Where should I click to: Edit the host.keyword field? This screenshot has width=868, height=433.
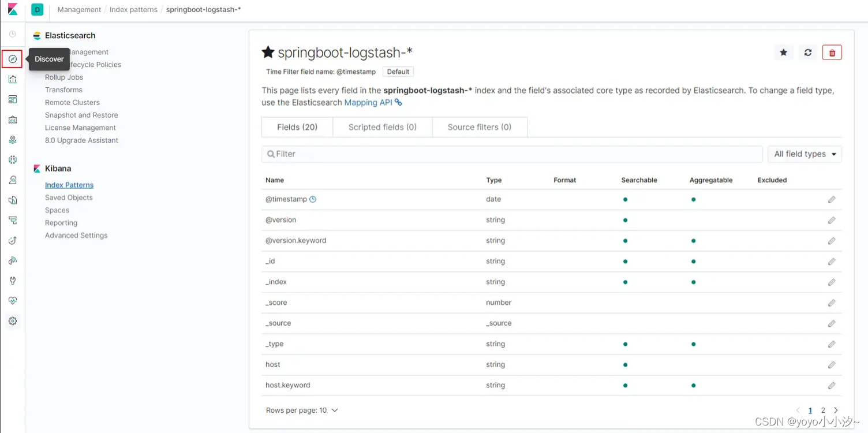point(832,385)
